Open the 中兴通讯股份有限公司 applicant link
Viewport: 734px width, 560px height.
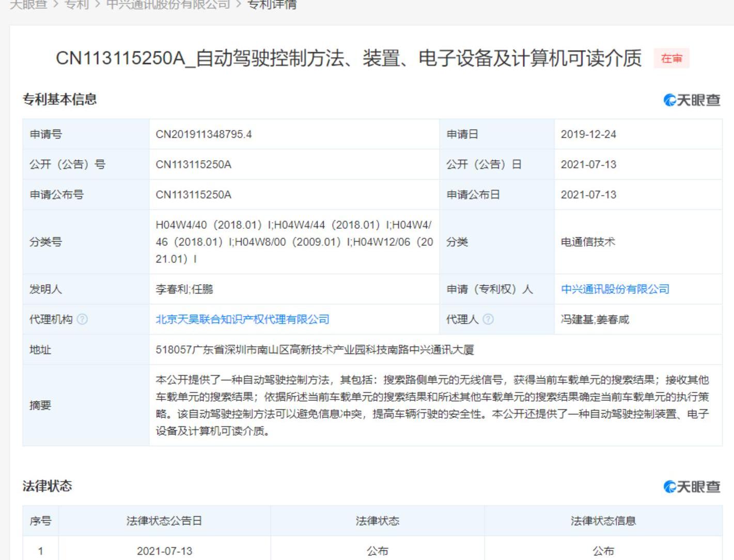pyautogui.click(x=615, y=289)
